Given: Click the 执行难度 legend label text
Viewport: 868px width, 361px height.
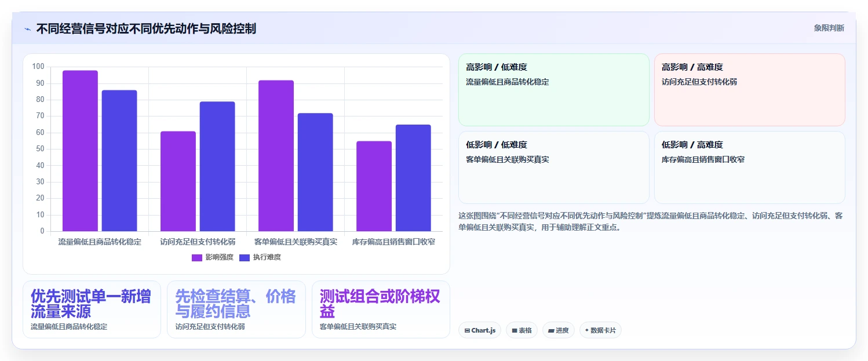Looking at the screenshot, I should 267,257.
